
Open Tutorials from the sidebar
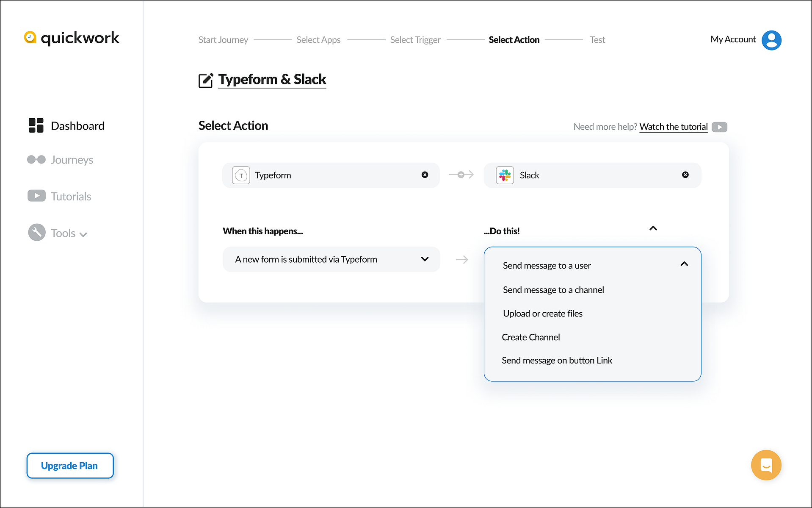pyautogui.click(x=71, y=196)
